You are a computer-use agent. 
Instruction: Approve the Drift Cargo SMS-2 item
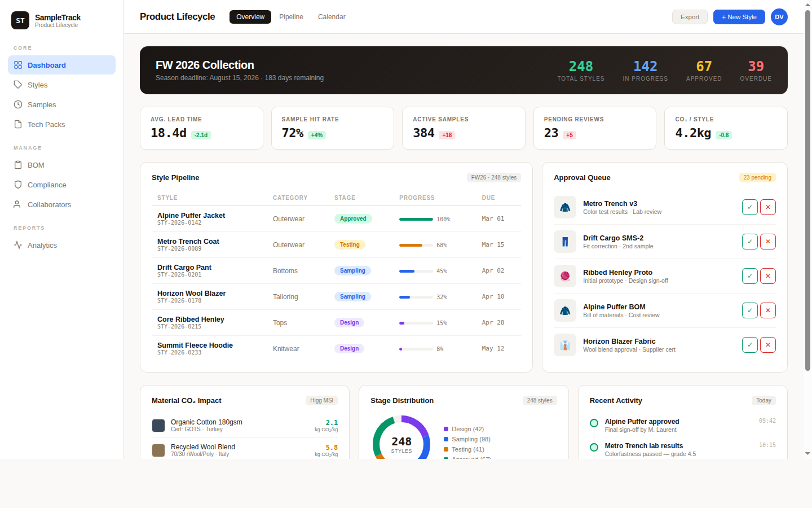pyautogui.click(x=750, y=242)
